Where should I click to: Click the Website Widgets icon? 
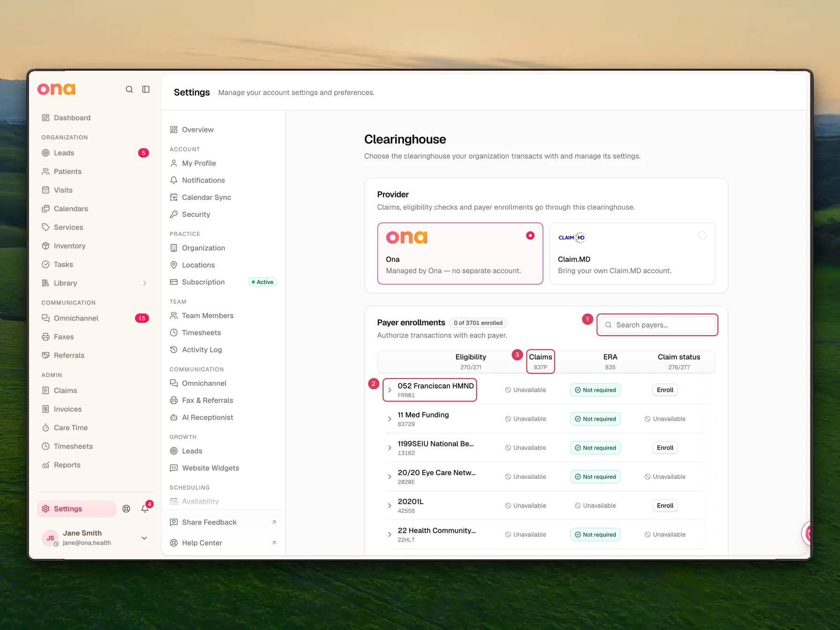[174, 468]
